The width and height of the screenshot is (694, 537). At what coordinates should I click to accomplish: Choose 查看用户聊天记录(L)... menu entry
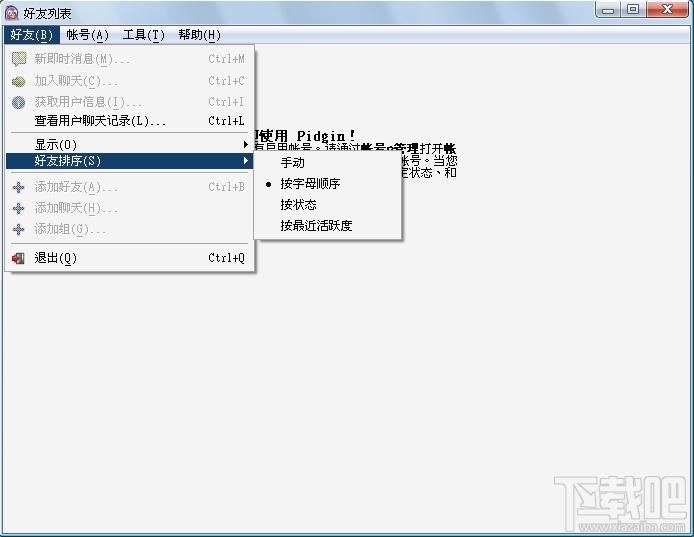pos(130,121)
